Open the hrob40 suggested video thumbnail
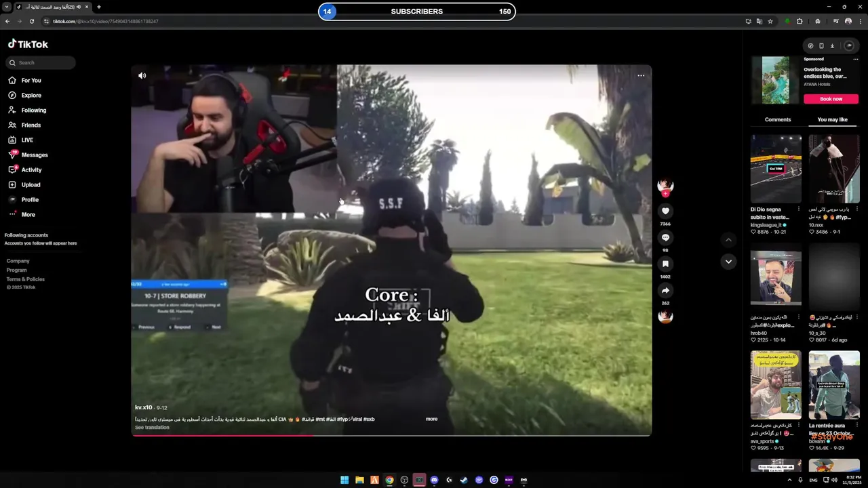868x488 pixels. (x=776, y=278)
